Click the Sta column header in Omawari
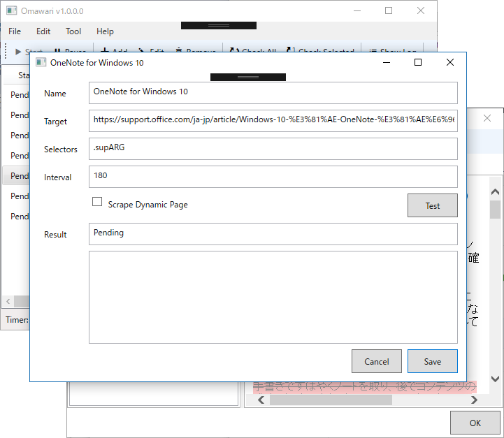The height and width of the screenshot is (438, 504). coord(22,75)
